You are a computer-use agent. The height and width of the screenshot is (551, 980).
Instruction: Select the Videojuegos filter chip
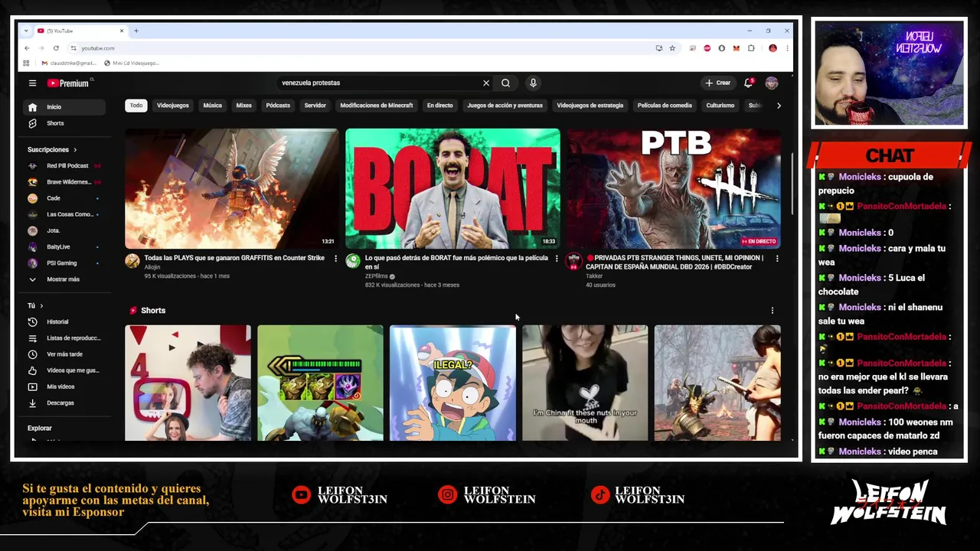coord(173,106)
